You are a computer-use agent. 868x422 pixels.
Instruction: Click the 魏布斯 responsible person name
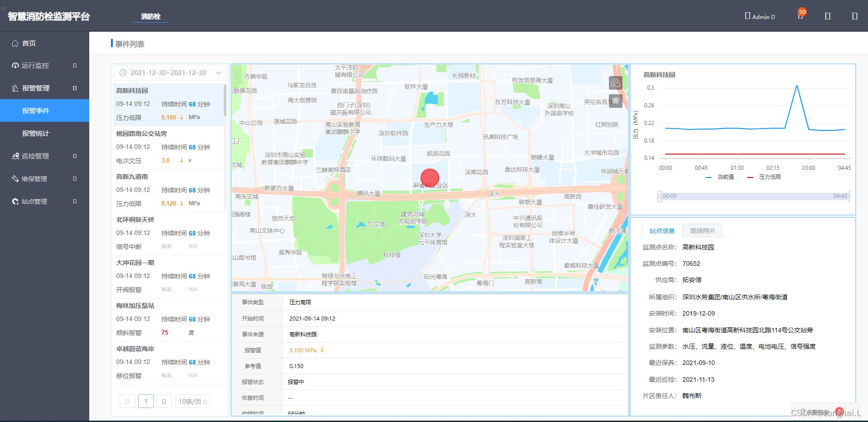[692, 396]
